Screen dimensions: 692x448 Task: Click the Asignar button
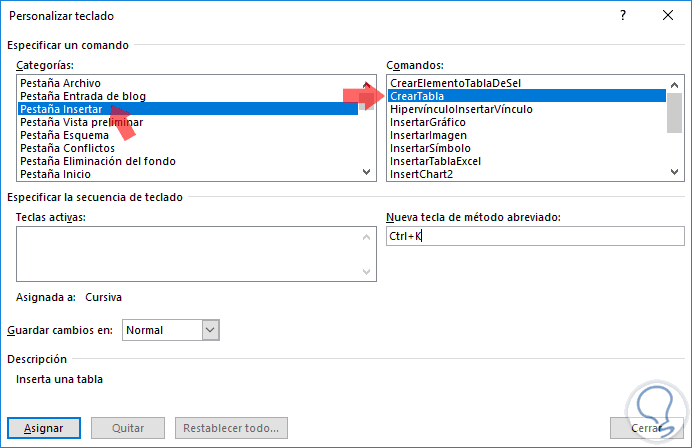tap(44, 428)
